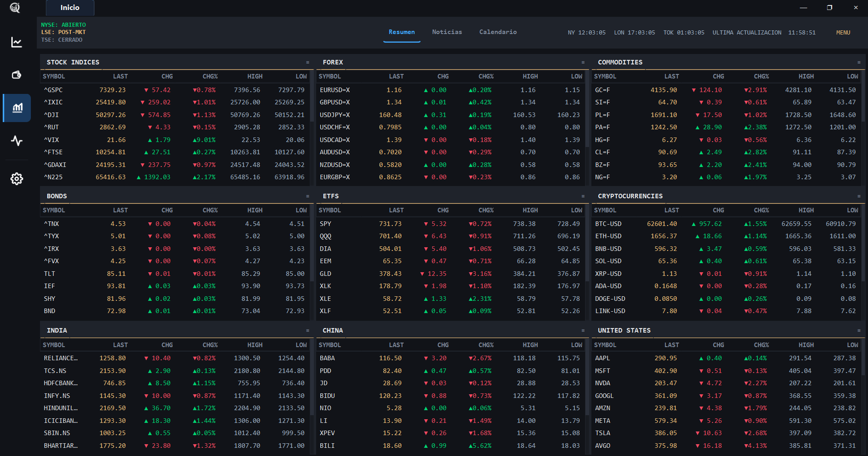This screenshot has height=456, width=868.
Task: Select the SBIN.NS stock row
Action: tap(175, 433)
